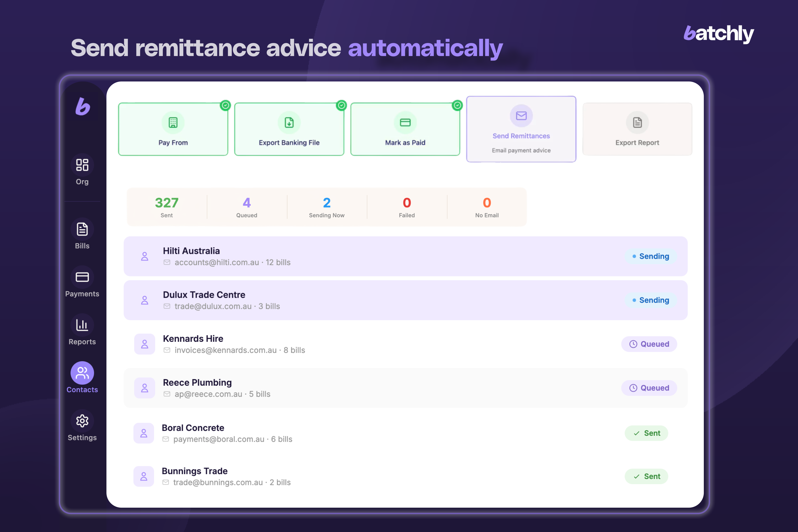Toggle the checkmark on the Pay From step
The height and width of the screenshot is (532, 798).
pos(226,106)
